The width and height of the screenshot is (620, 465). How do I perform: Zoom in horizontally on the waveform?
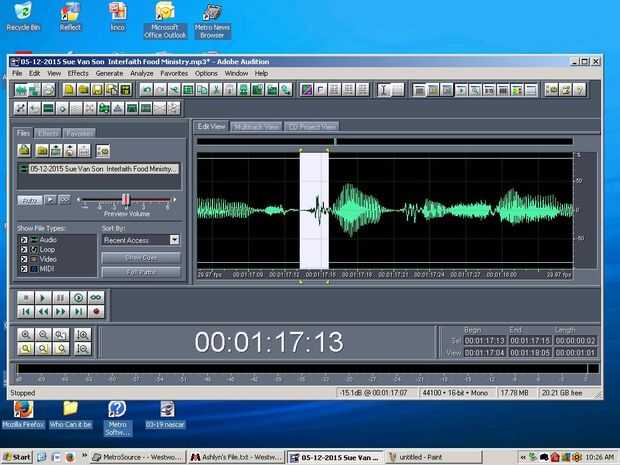point(26,335)
